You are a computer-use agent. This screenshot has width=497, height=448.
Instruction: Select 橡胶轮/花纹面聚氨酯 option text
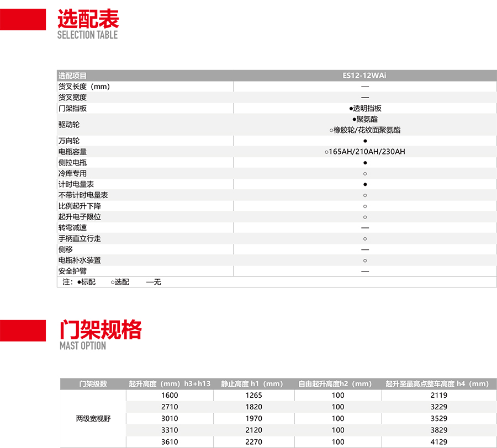click(x=367, y=130)
